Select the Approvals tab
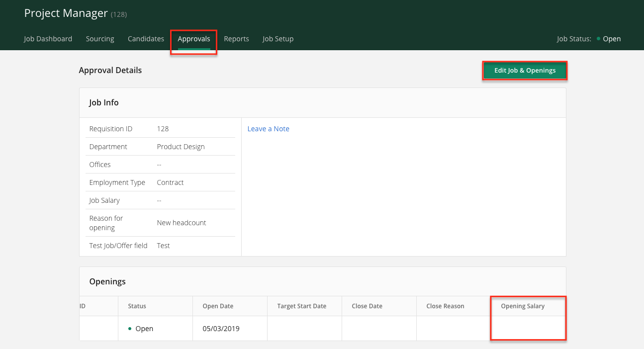Viewport: 644px width, 349px height. point(194,39)
